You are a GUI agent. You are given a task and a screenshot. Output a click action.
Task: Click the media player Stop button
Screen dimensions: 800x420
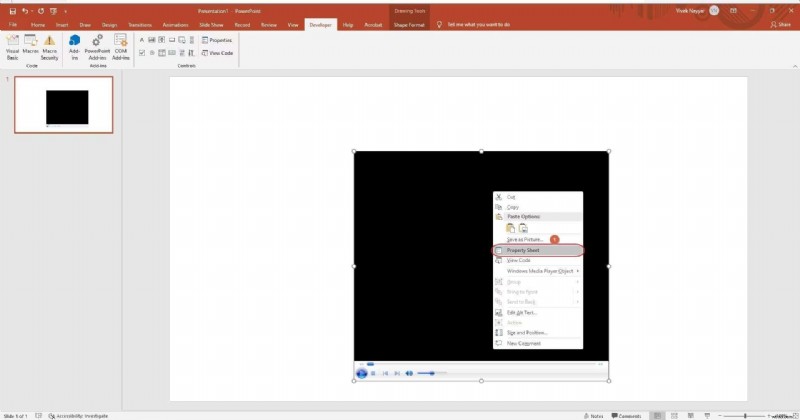tap(373, 374)
